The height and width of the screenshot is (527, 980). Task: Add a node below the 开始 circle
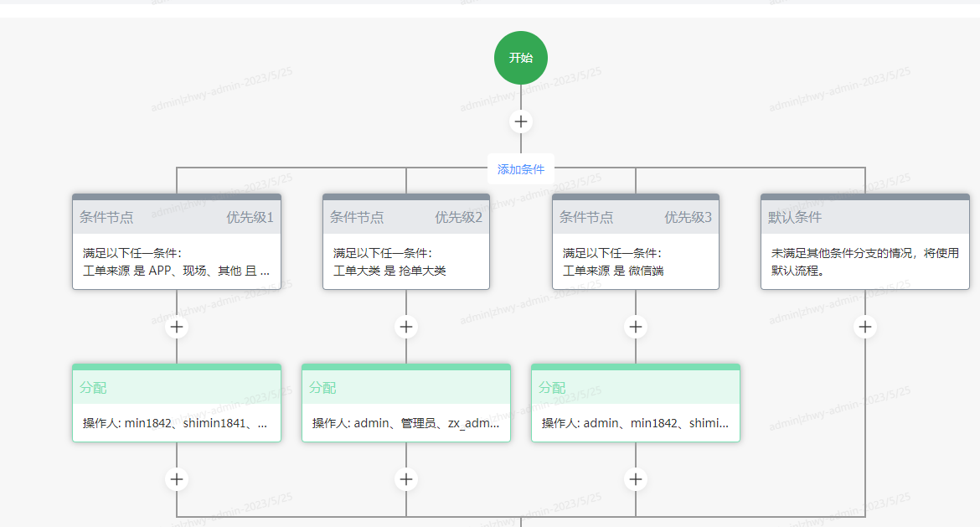521,121
